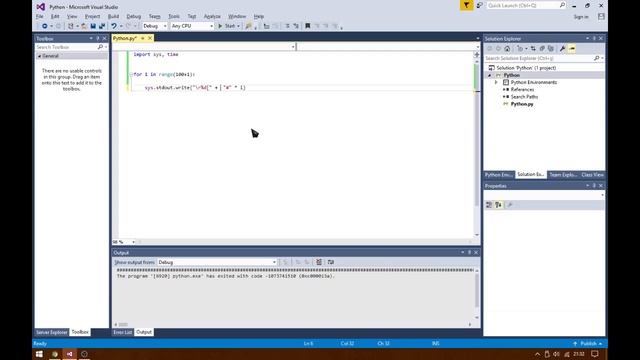The height and width of the screenshot is (360, 640).
Task: Expand the Python Environments tree node
Action: (x=496, y=82)
